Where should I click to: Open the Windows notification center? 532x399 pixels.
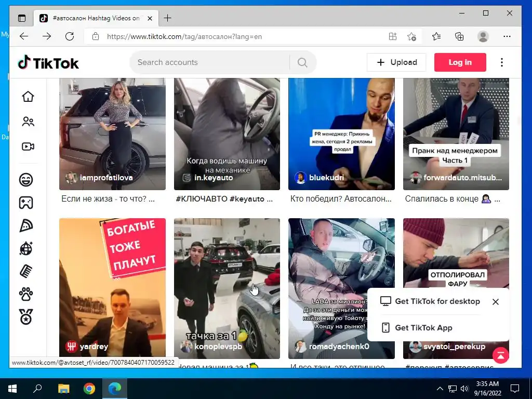tap(515, 389)
